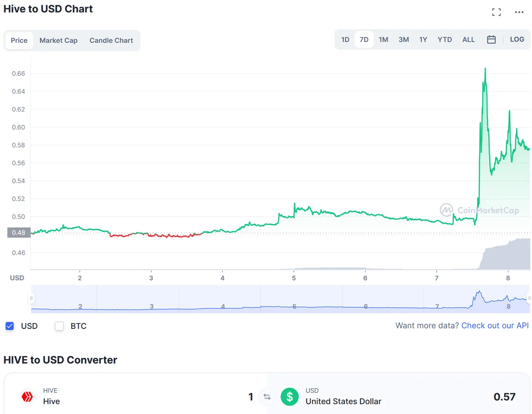
Task: Click the 0.48 price marker label
Action: tap(19, 233)
